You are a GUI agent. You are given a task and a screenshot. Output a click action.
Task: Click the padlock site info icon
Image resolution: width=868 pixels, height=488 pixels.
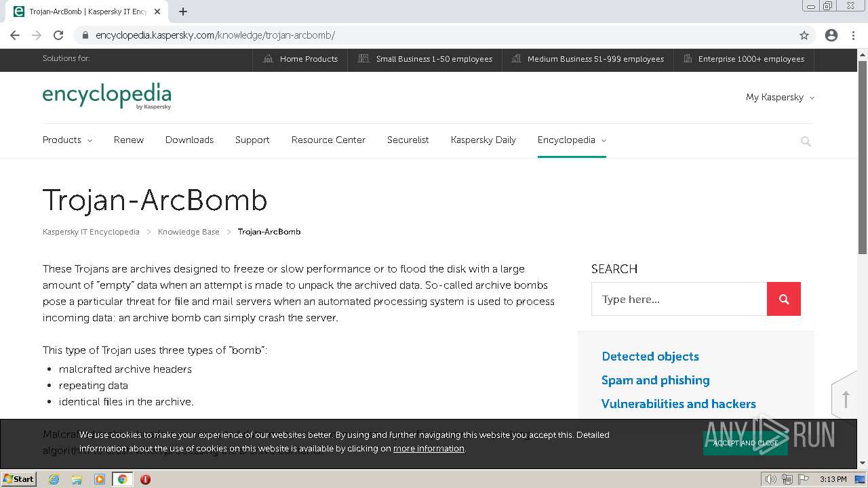coord(85,35)
